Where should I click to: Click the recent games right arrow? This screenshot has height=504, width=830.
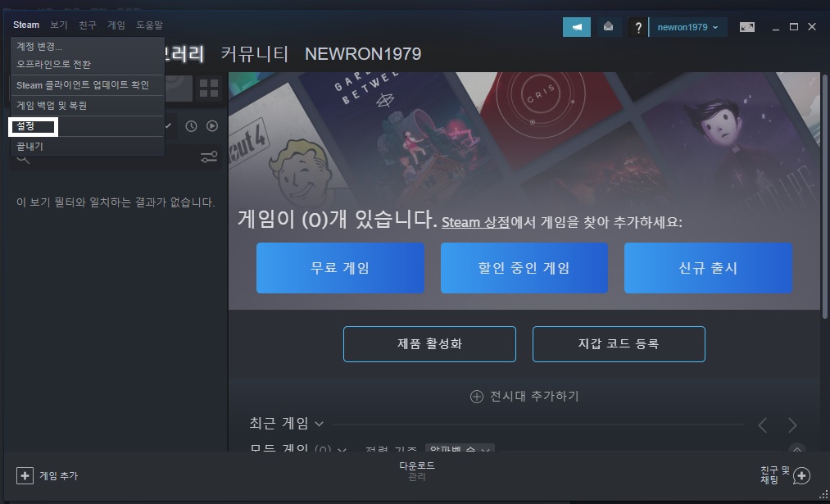[791, 425]
